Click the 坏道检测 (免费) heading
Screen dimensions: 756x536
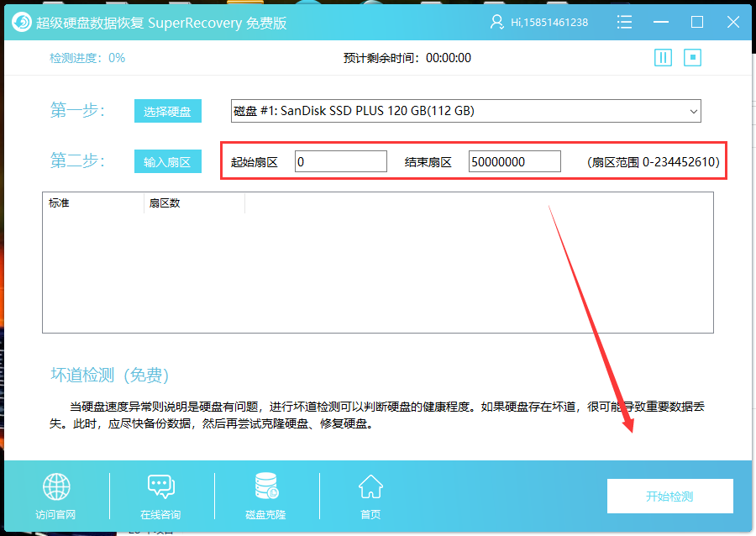110,375
